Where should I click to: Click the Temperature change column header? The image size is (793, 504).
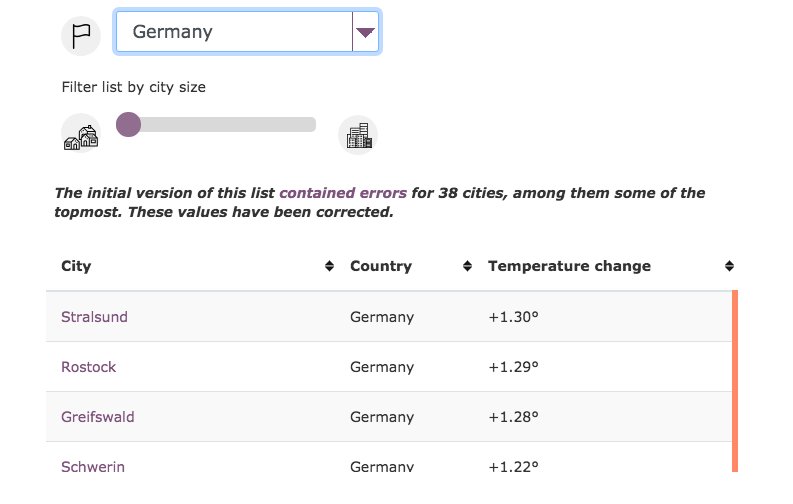pyautogui.click(x=569, y=266)
